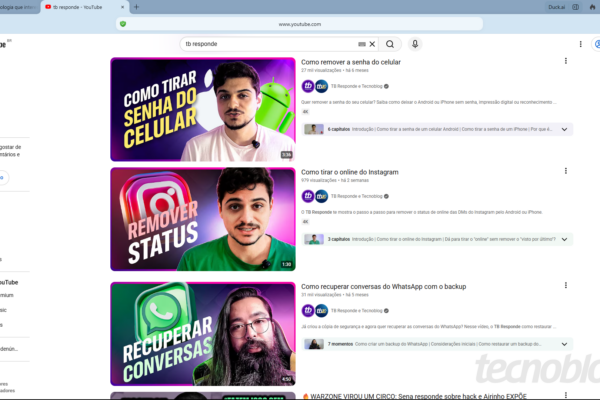Expand the '6 capítulos' chapter list
600x400 pixels.
coord(564,129)
